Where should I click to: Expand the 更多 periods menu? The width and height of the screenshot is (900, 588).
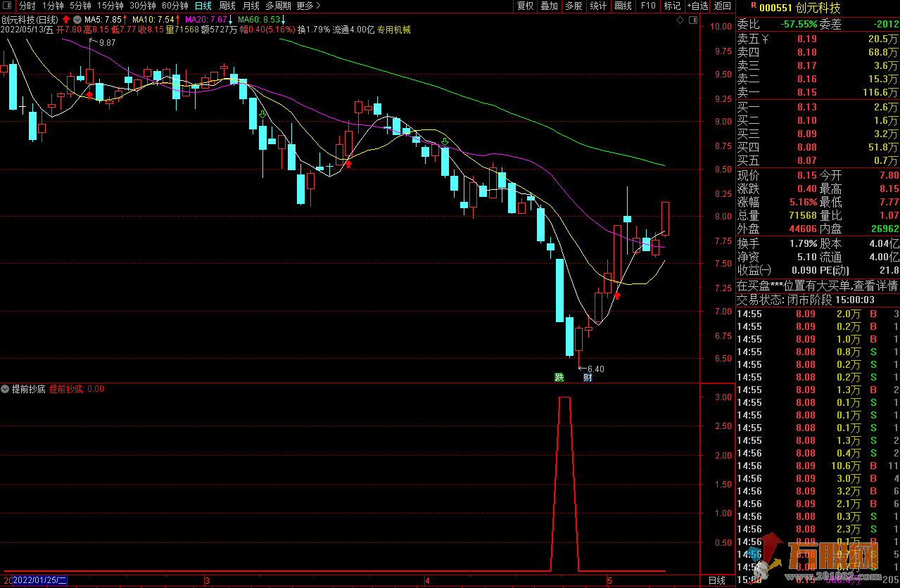click(308, 6)
